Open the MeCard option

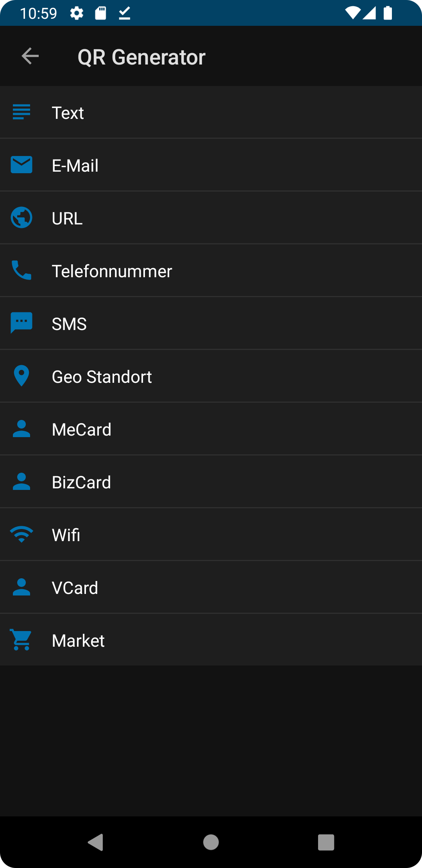click(x=211, y=429)
